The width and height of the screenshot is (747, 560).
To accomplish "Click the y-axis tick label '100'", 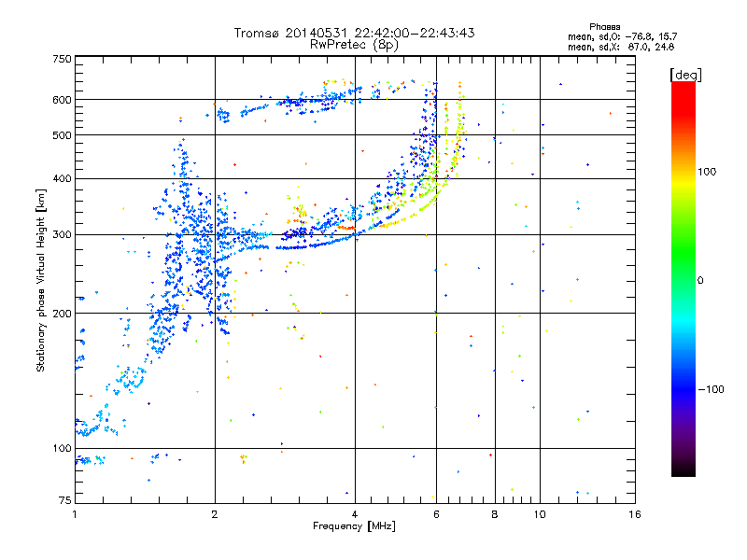I will click(x=62, y=448).
